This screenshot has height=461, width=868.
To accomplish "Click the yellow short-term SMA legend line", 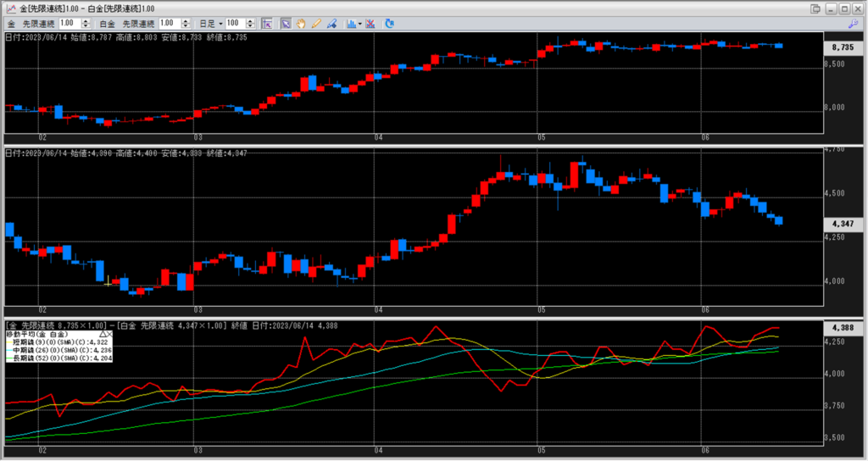I will click(9, 342).
